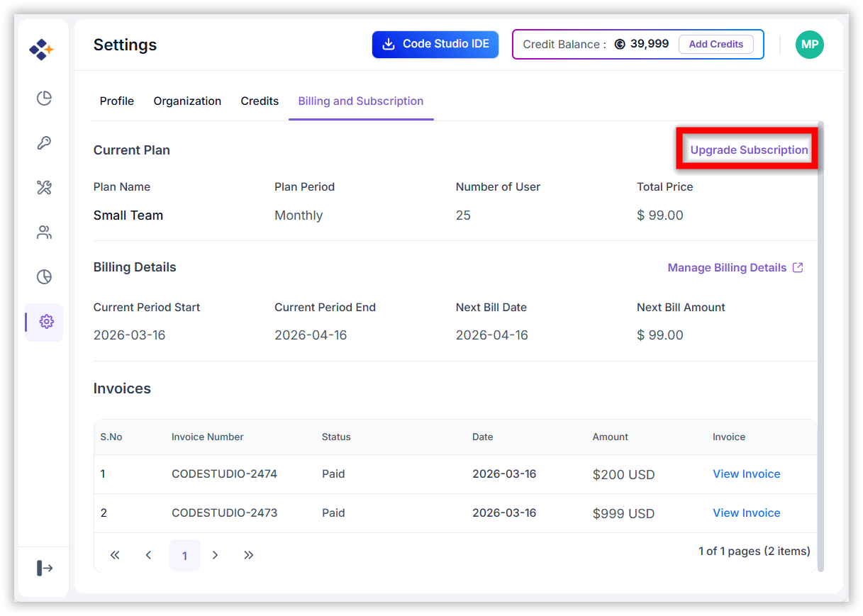The image size is (863, 616).
Task: Open the MP user avatar menu
Action: pos(809,45)
